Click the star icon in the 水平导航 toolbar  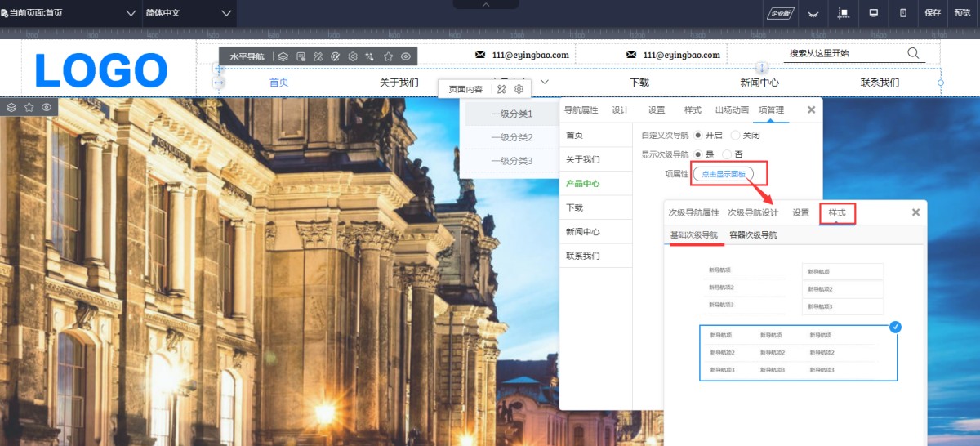388,56
